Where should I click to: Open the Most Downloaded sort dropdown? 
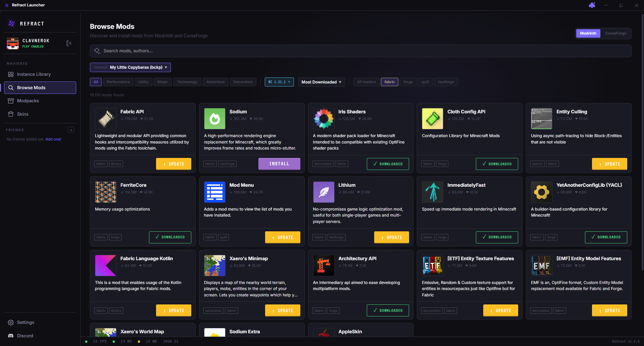[x=321, y=82]
